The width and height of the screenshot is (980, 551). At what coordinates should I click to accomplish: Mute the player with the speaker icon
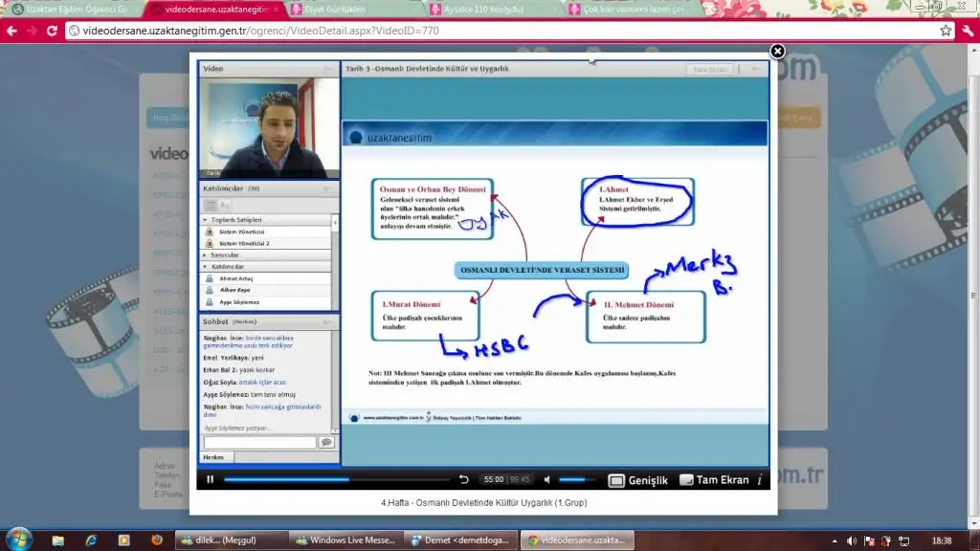click(546, 479)
